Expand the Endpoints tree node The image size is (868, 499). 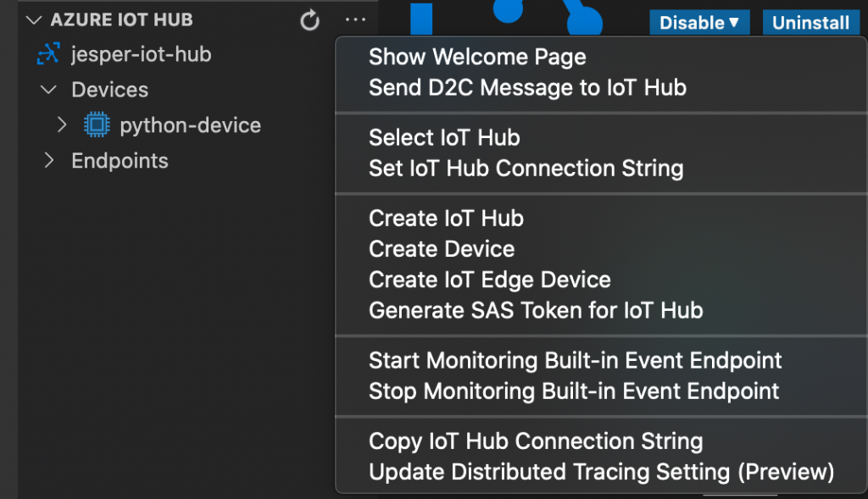pyautogui.click(x=49, y=161)
